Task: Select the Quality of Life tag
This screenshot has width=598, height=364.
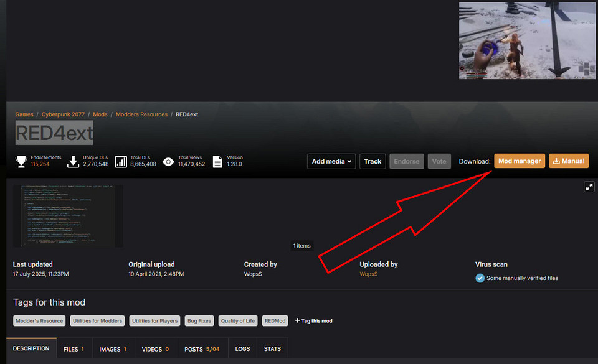Action: 237,321
